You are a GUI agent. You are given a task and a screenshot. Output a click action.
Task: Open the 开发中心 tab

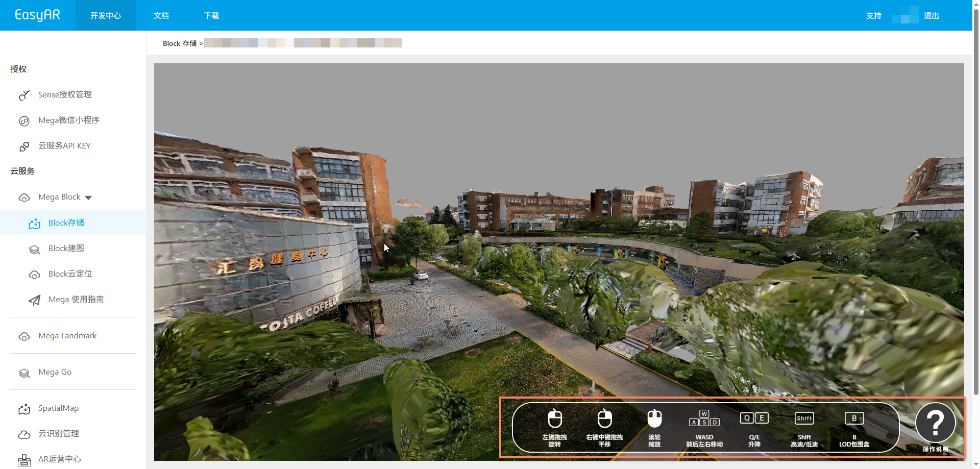[x=106, y=15]
